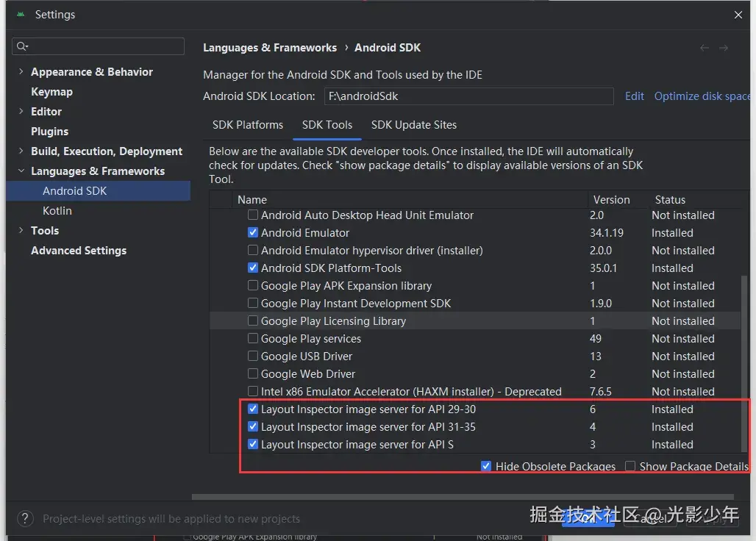Viewport: 756px width, 541px height.
Task: Enable Show Package Details checkbox
Action: click(x=630, y=466)
